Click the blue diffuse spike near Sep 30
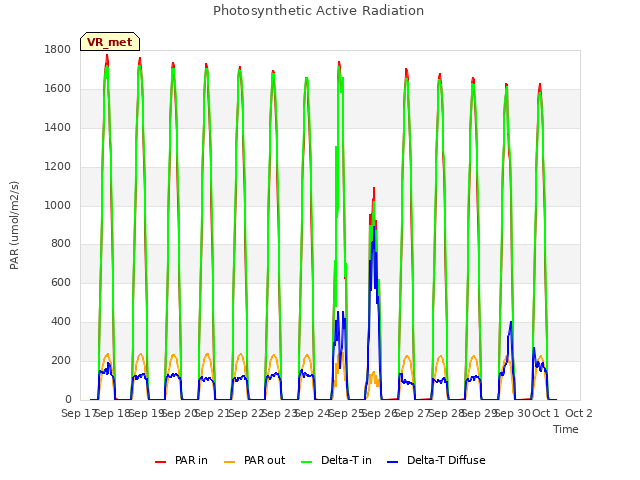Image resolution: width=640 pixels, height=480 pixels. pos(511,323)
